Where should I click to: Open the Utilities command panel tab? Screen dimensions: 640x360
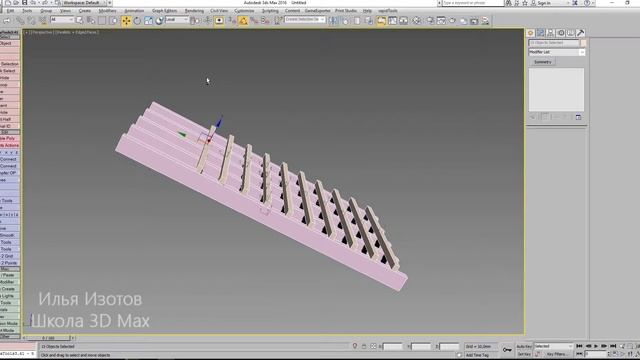(580, 33)
